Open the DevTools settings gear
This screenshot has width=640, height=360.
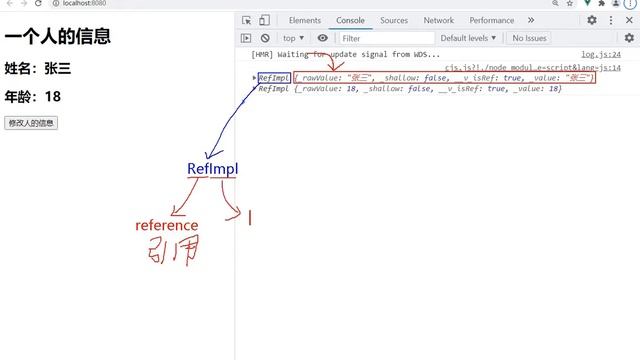click(x=592, y=20)
